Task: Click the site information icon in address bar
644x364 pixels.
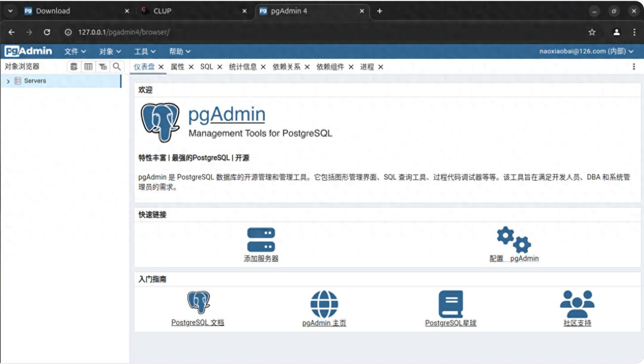Action: click(69, 32)
